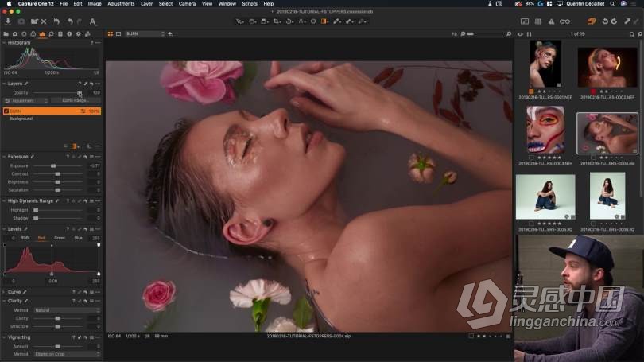The image size is (644, 362).
Task: Open the Lens tool tab circle icon
Action: [x=24, y=34]
